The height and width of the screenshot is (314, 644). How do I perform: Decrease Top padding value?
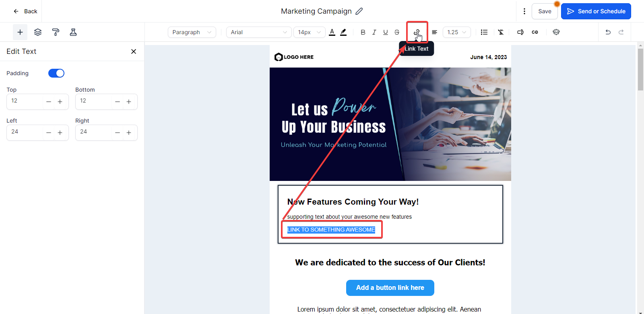(x=49, y=102)
